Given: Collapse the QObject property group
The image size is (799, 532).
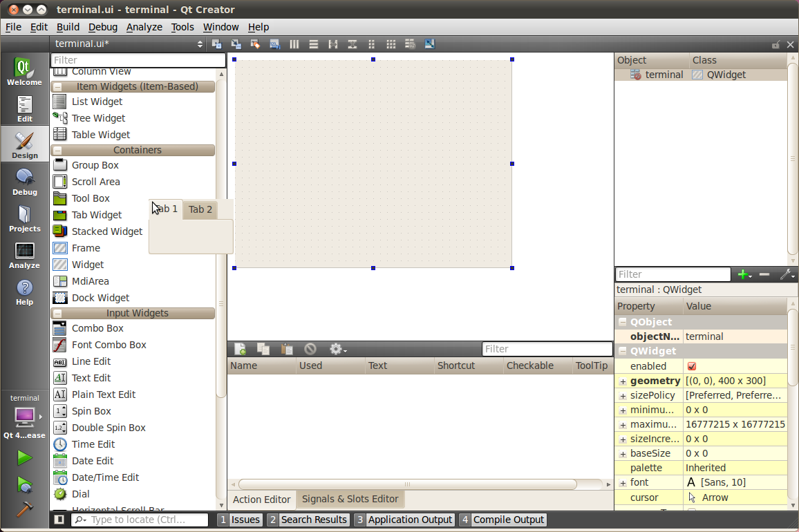Looking at the screenshot, I should (x=623, y=322).
